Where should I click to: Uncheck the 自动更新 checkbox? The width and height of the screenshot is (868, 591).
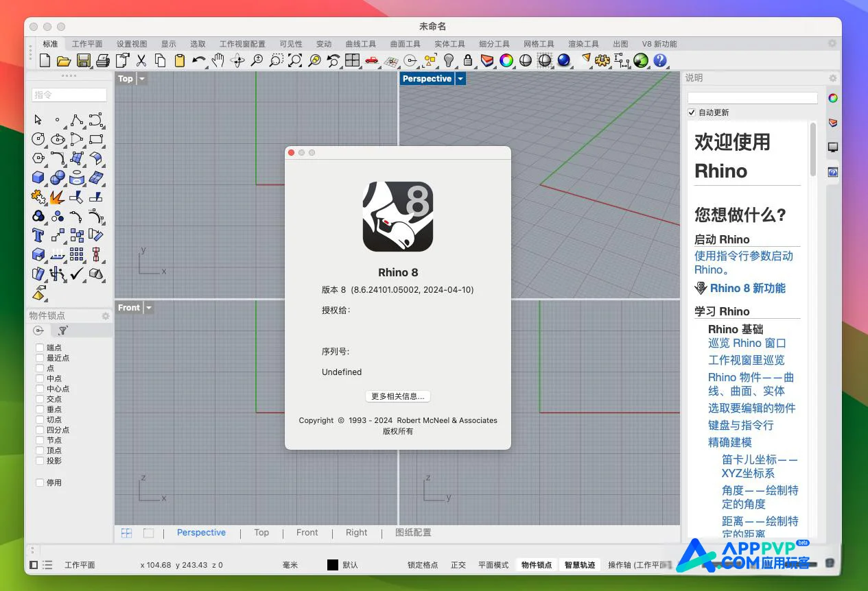pyautogui.click(x=692, y=112)
